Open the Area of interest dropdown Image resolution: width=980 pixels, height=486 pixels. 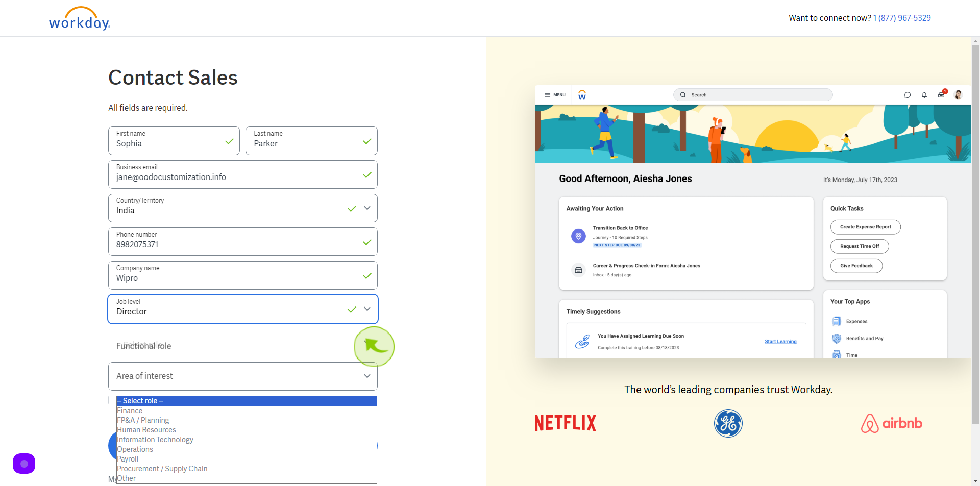(243, 376)
